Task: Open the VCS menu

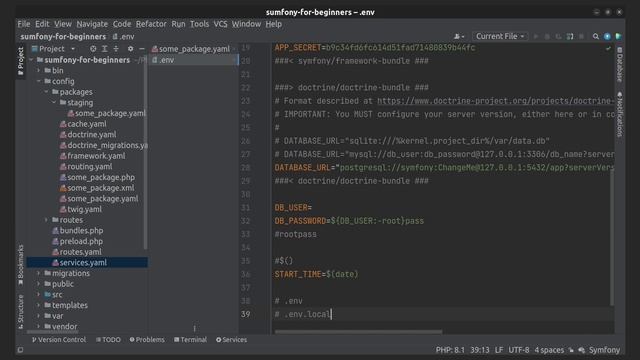Action: coord(220,24)
